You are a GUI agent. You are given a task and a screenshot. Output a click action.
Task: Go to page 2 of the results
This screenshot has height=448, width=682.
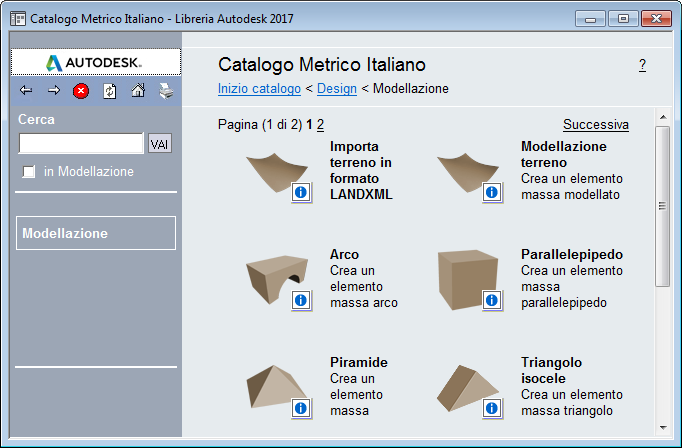(x=321, y=125)
